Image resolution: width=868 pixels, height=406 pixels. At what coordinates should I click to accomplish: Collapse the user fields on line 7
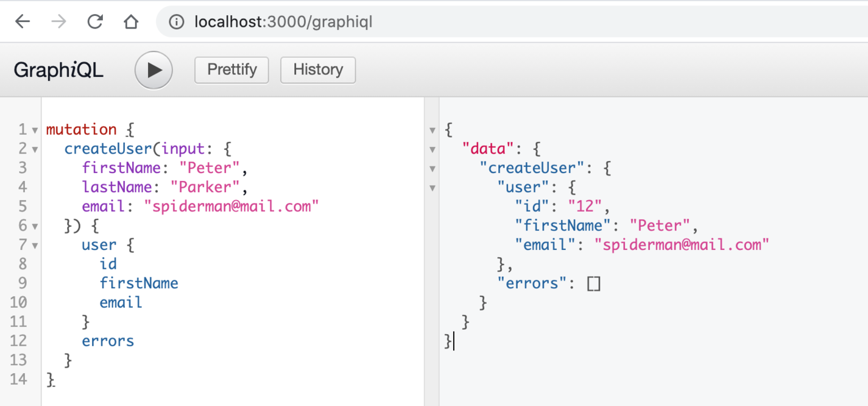[x=35, y=246]
